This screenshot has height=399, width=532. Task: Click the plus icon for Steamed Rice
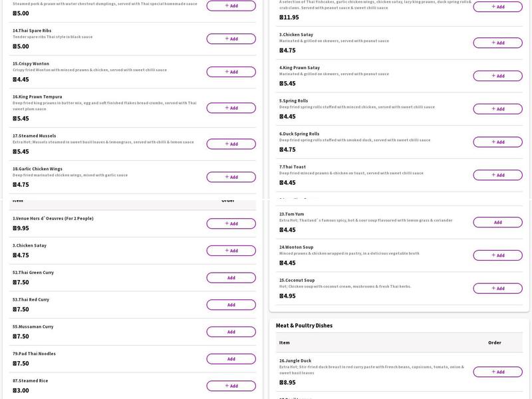[x=227, y=386]
